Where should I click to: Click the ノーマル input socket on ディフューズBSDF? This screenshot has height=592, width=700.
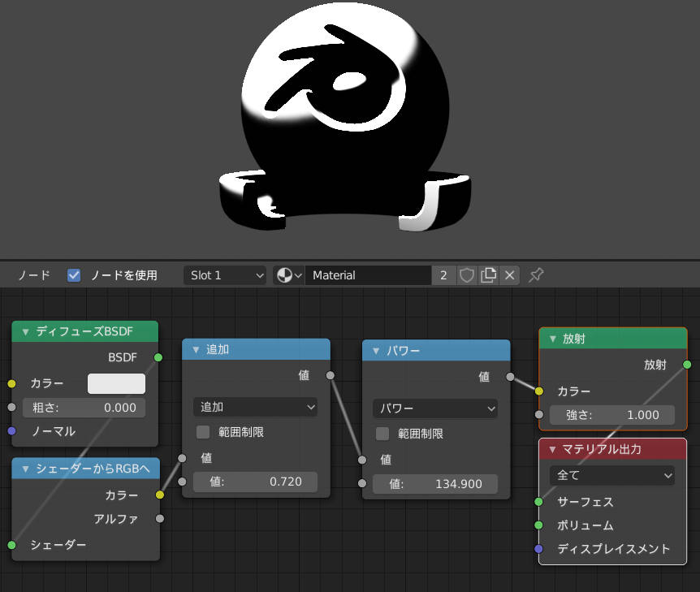pos(11,431)
